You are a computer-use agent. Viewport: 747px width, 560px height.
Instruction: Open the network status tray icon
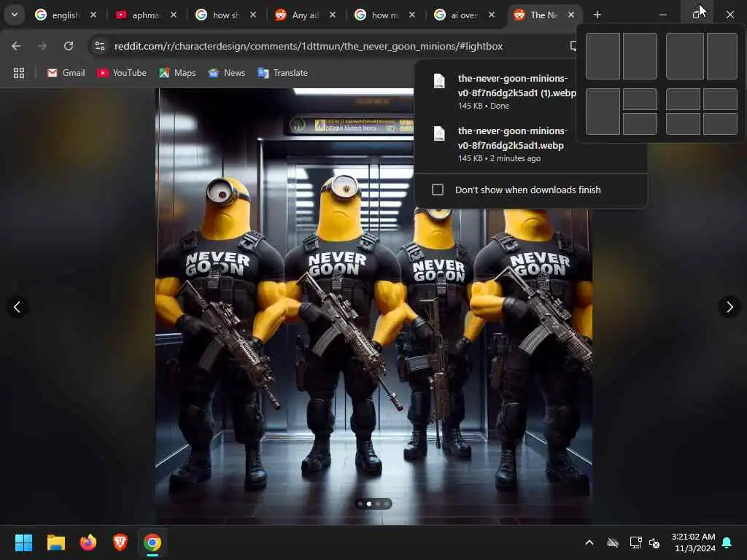coord(635,542)
